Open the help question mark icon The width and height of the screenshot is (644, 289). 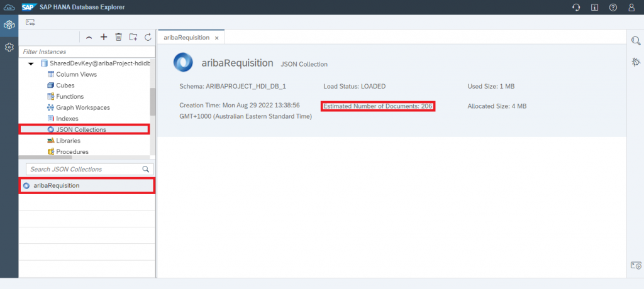click(613, 8)
